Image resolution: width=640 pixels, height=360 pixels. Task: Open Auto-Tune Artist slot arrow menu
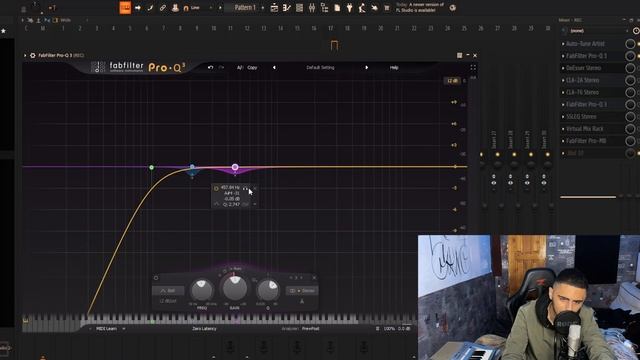point(563,44)
